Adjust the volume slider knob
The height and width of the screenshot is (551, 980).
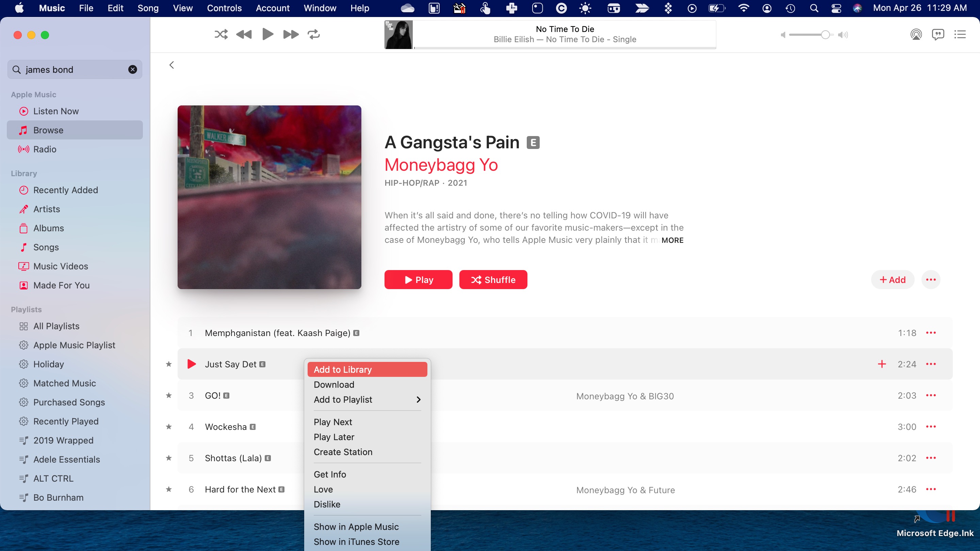825,35
